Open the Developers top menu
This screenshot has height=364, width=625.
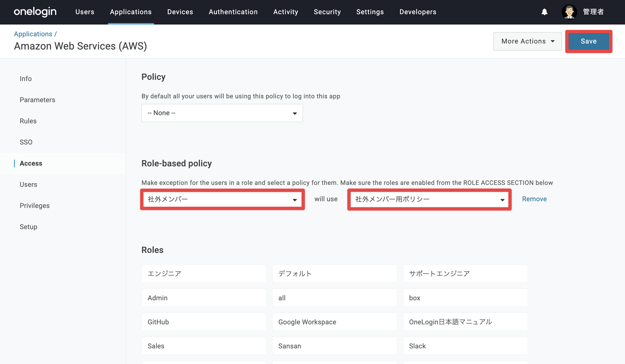(418, 12)
